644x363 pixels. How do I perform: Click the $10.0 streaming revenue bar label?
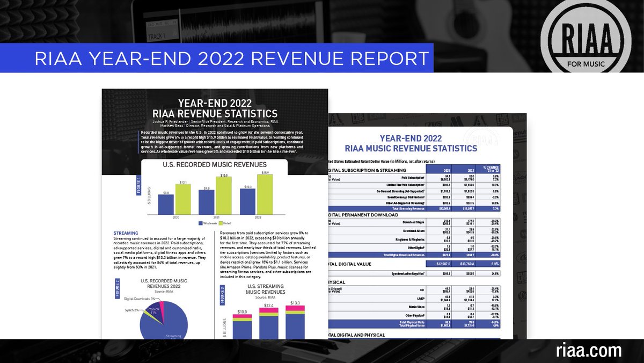[242, 311]
